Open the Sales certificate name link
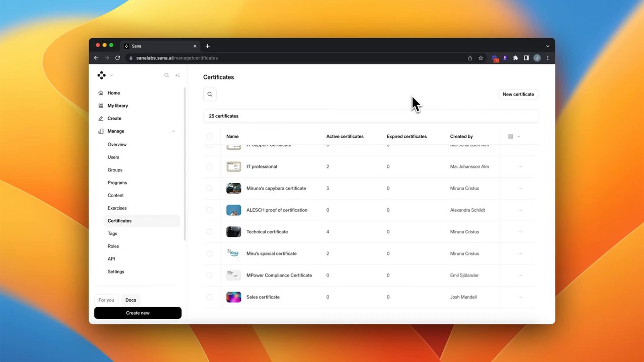The height and width of the screenshot is (362, 644). [263, 297]
